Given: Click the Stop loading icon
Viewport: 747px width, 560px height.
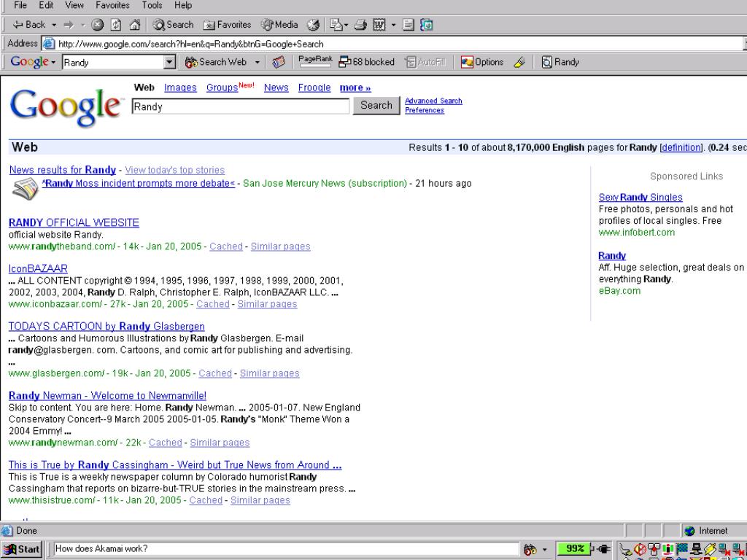Looking at the screenshot, I should pyautogui.click(x=97, y=25).
